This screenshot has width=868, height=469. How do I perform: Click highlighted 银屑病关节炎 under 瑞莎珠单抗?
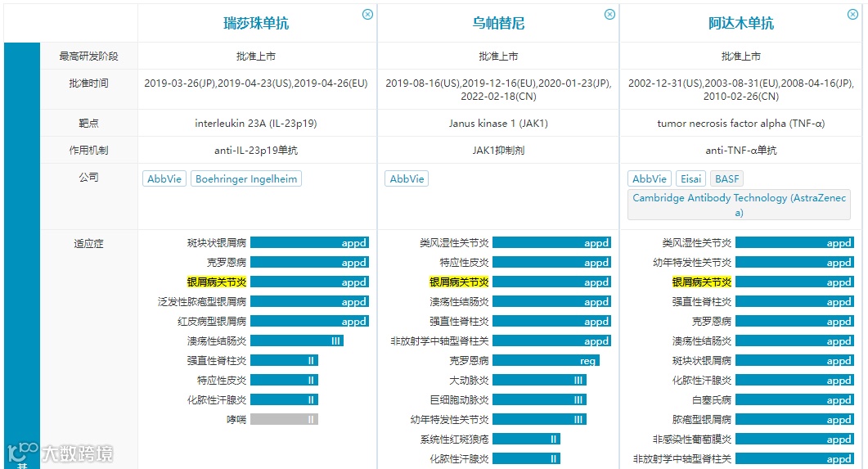pos(217,282)
